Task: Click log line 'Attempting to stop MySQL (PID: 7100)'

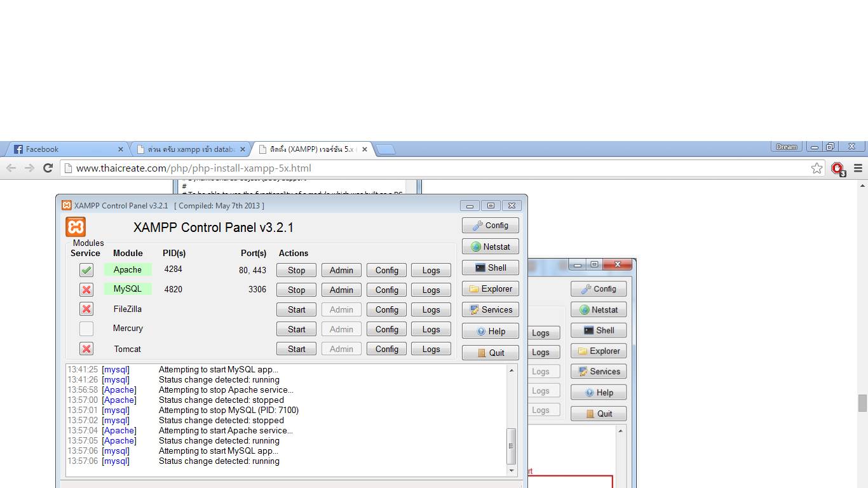Action: 229,410
